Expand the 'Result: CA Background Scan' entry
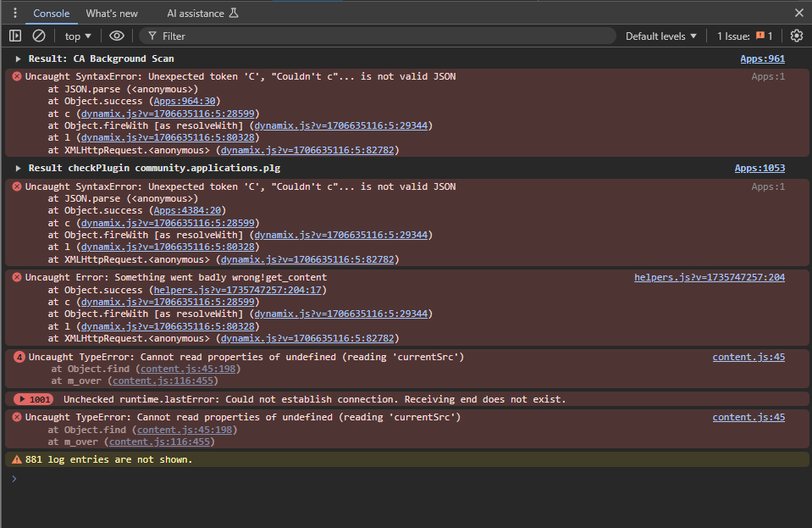 click(x=18, y=58)
